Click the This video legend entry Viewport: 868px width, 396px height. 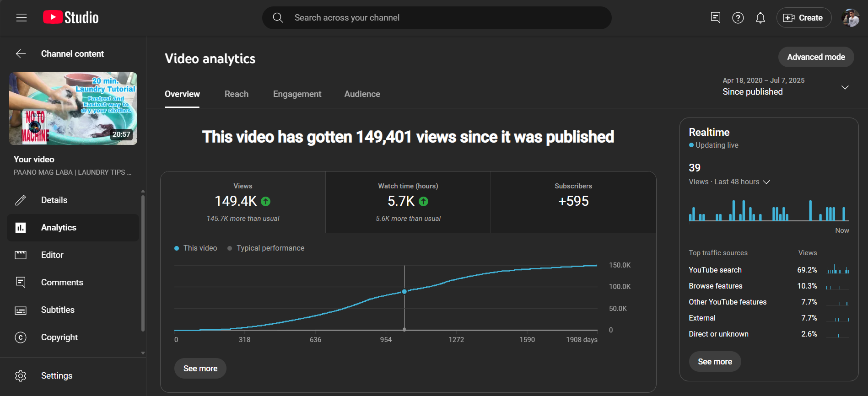pos(196,248)
